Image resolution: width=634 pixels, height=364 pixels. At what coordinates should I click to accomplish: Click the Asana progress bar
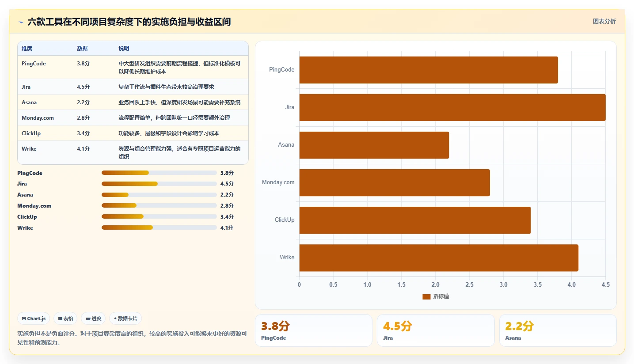tap(159, 195)
